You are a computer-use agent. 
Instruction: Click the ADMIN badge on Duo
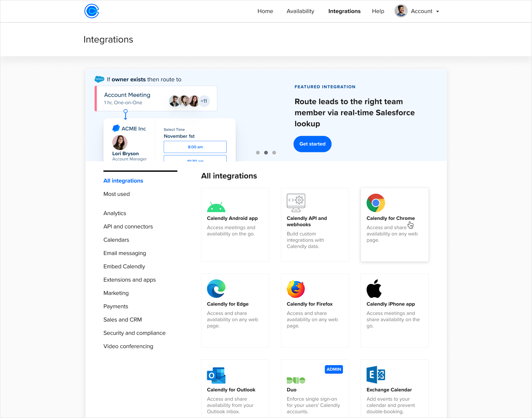pyautogui.click(x=334, y=369)
